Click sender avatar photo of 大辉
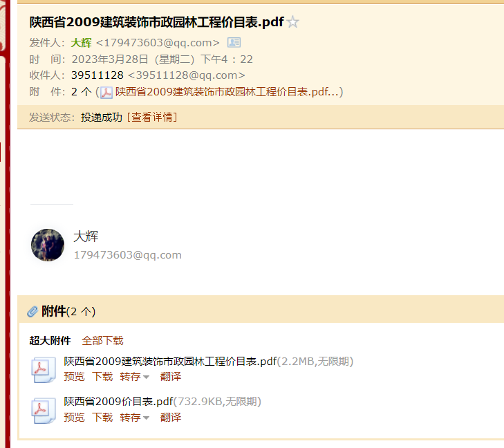Image resolution: width=504 pixels, height=448 pixels. 48,245
